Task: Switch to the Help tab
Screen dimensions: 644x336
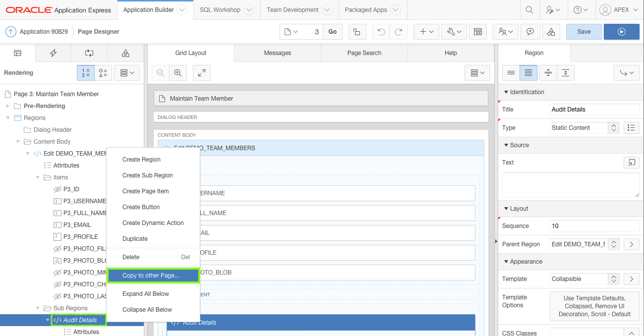Action: (x=451, y=53)
